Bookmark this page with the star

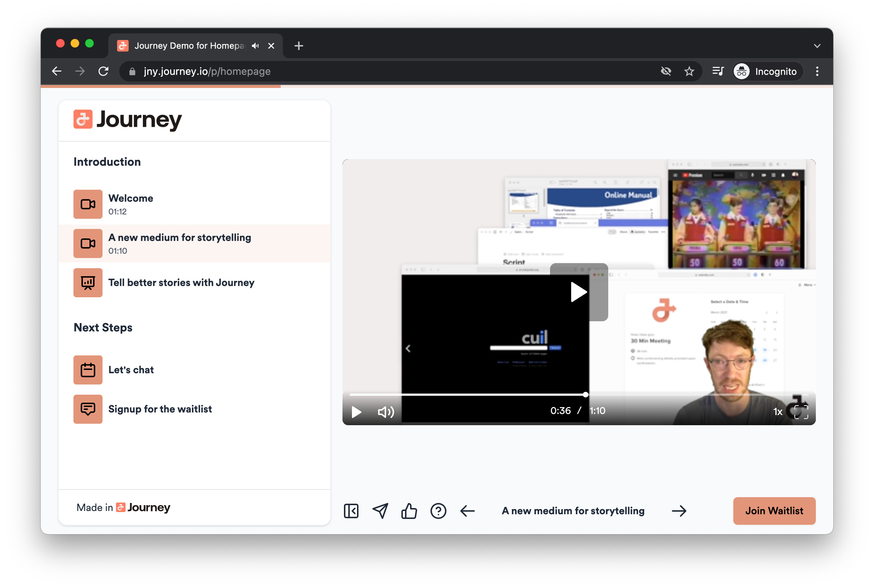689,71
